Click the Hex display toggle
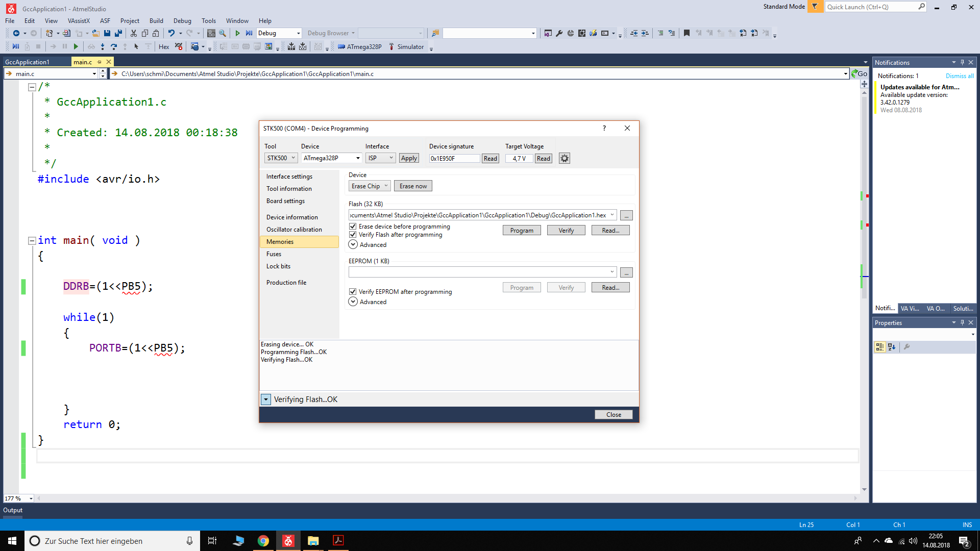 pyautogui.click(x=164, y=47)
